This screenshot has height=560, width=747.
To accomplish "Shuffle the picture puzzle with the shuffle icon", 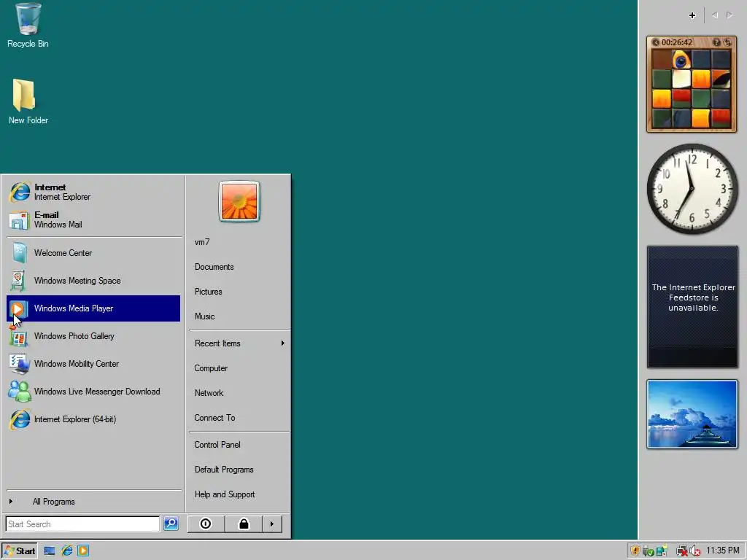I will click(x=727, y=42).
